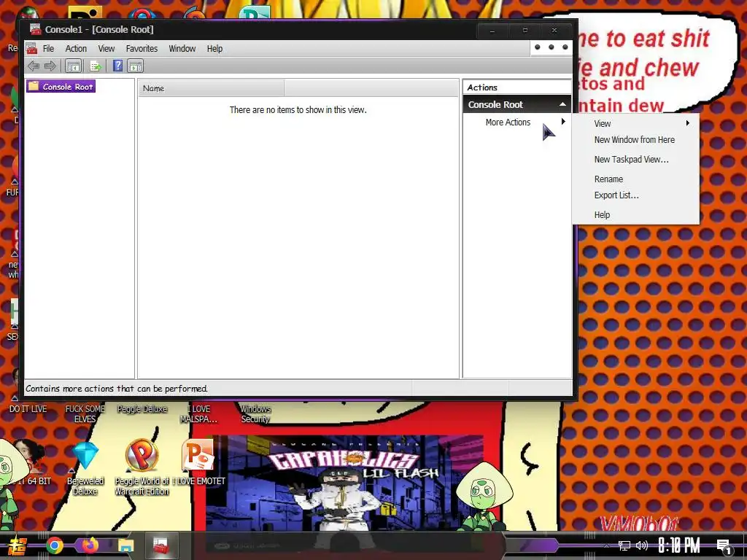Maximize the Console1 window
This screenshot has height=560, width=747.
click(525, 31)
